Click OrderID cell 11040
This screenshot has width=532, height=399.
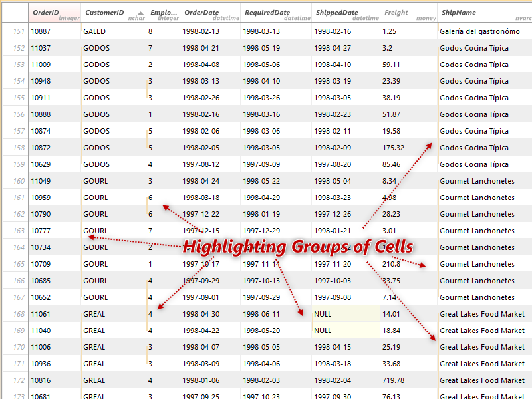[55, 331]
